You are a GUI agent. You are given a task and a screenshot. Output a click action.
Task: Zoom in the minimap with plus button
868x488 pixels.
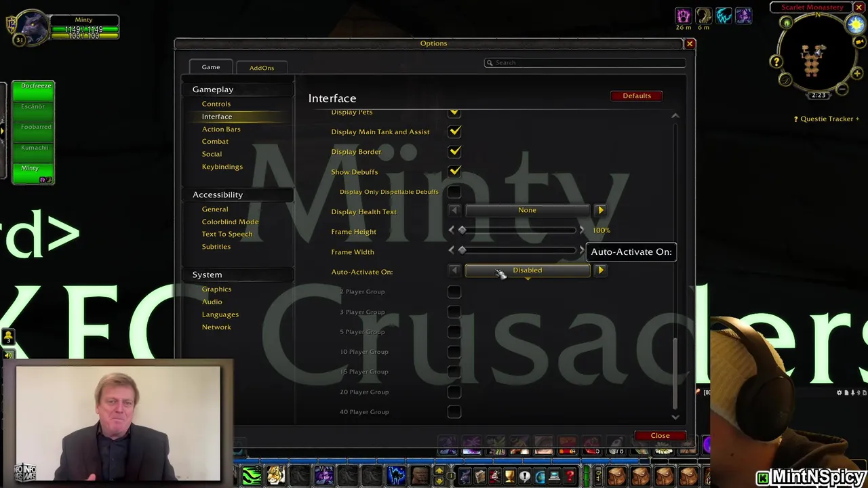point(857,73)
